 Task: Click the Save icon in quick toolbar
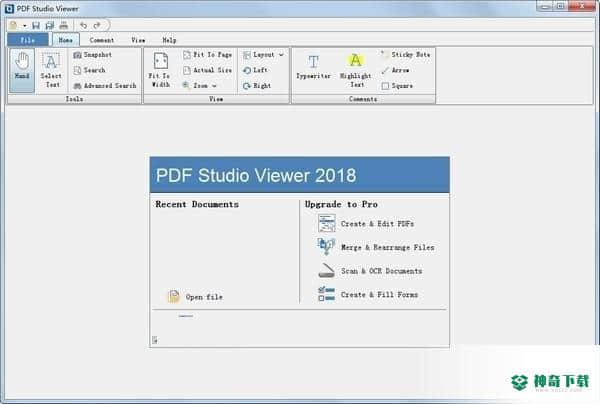(x=36, y=25)
